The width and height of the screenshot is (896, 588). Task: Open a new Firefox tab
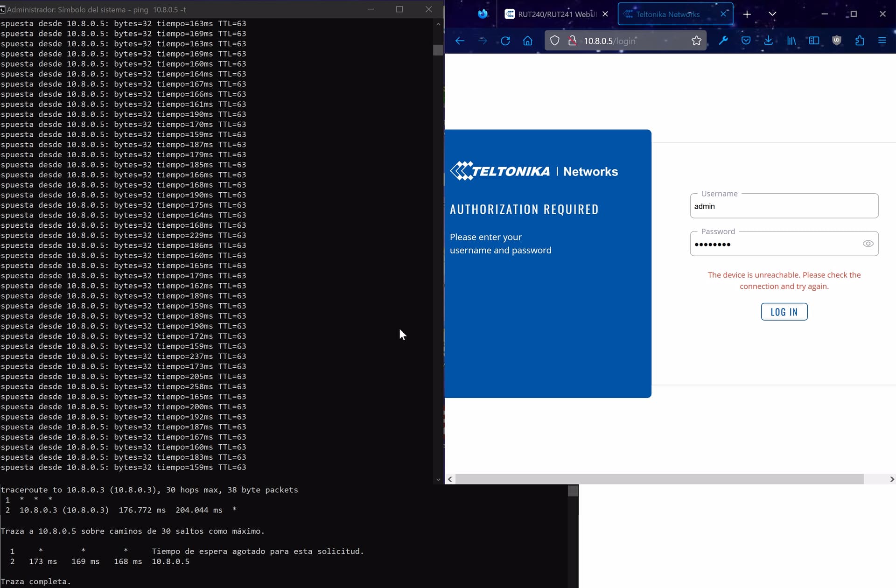point(747,14)
